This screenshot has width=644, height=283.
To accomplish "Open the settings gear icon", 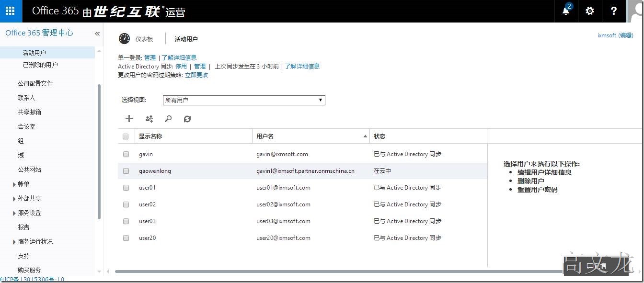I will [x=590, y=11].
